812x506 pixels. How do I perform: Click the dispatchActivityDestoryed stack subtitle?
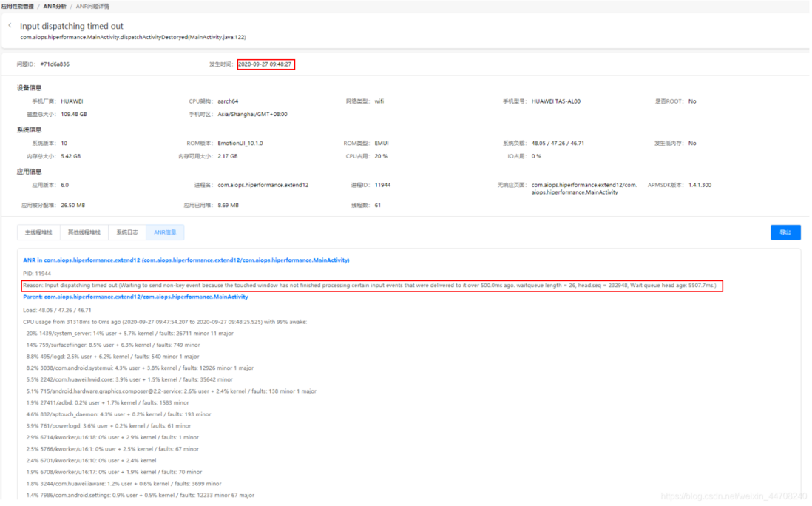(133, 37)
